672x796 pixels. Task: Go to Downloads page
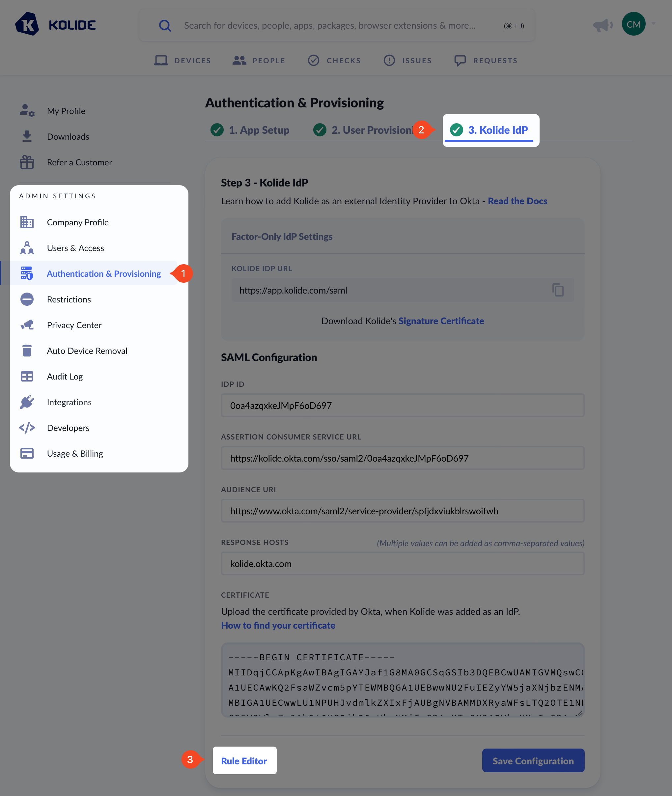[68, 136]
